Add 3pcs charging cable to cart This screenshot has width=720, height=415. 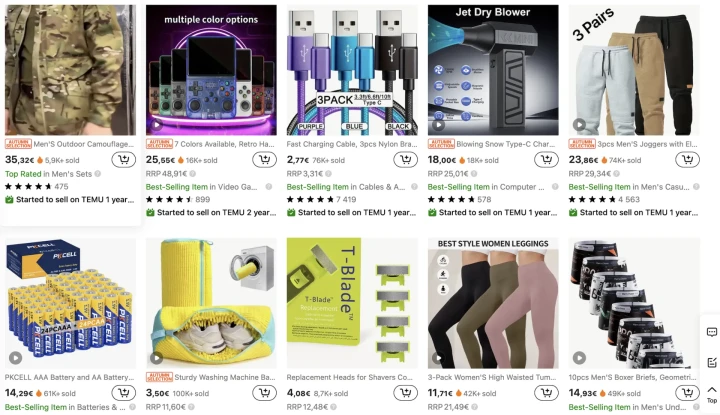pyautogui.click(x=405, y=160)
